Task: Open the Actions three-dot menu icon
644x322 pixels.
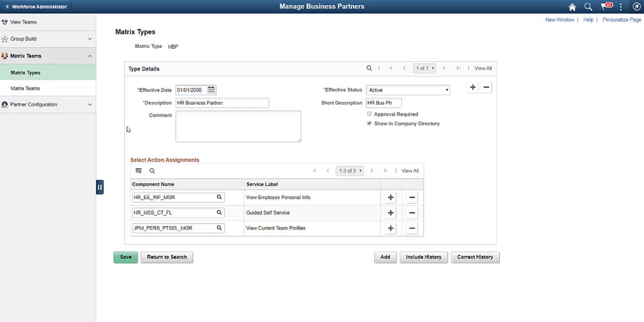Action: [x=621, y=6]
